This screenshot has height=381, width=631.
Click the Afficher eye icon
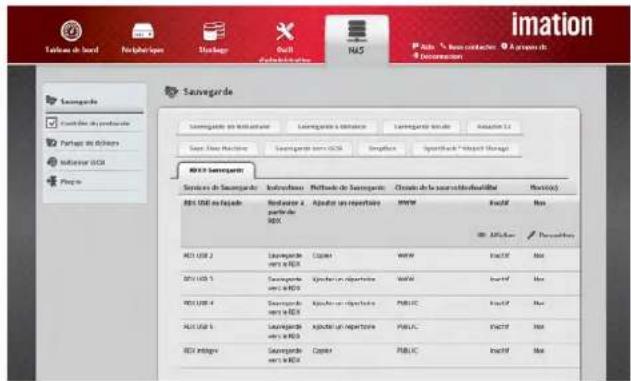coord(481,235)
